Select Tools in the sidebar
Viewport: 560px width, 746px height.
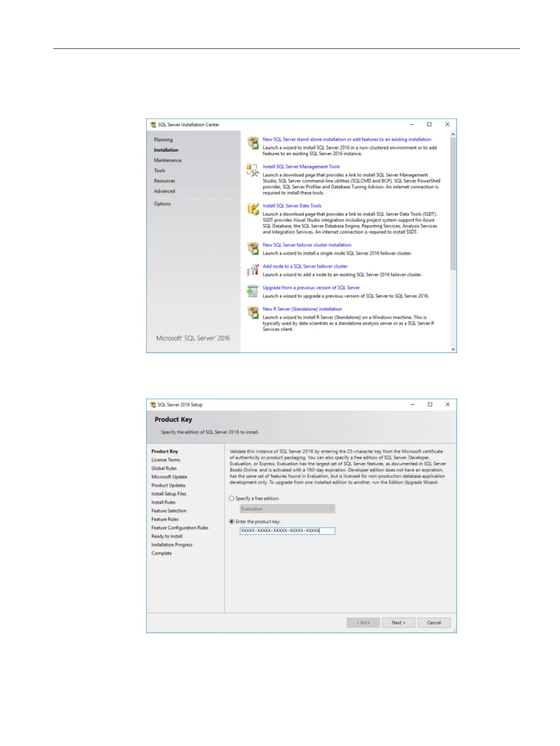click(x=159, y=171)
